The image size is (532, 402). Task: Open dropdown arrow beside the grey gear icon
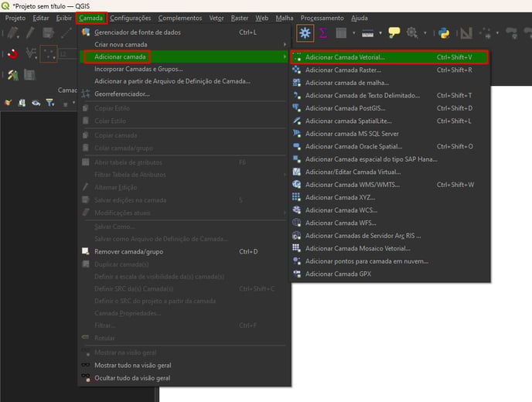tap(425, 33)
